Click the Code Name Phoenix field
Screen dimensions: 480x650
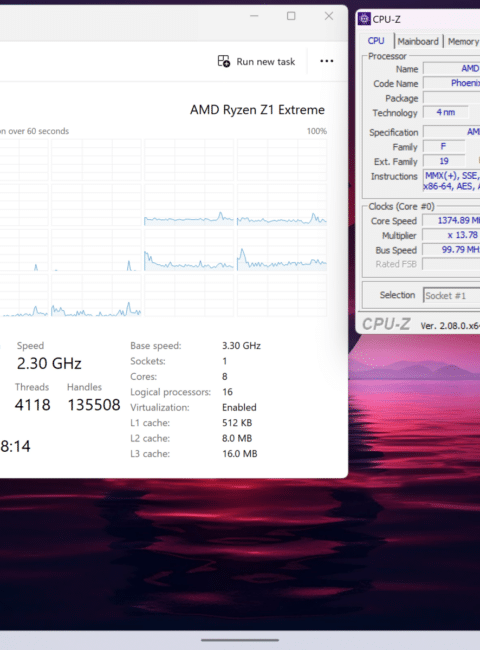(451, 83)
